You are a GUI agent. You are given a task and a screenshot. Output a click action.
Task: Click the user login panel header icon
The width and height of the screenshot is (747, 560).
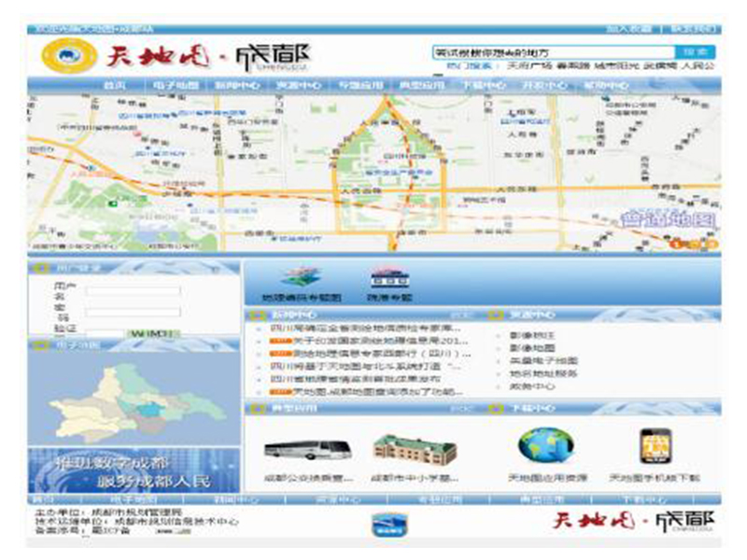click(x=40, y=268)
